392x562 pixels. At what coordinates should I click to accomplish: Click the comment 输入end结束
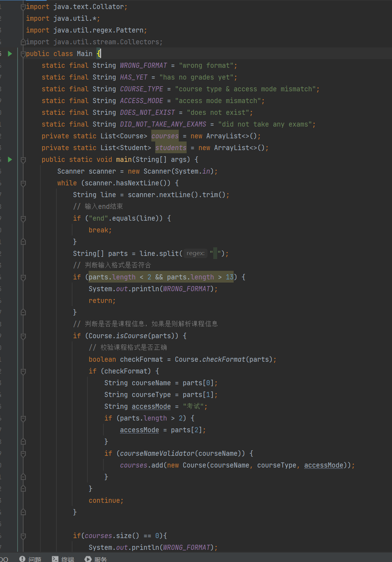[x=98, y=207]
